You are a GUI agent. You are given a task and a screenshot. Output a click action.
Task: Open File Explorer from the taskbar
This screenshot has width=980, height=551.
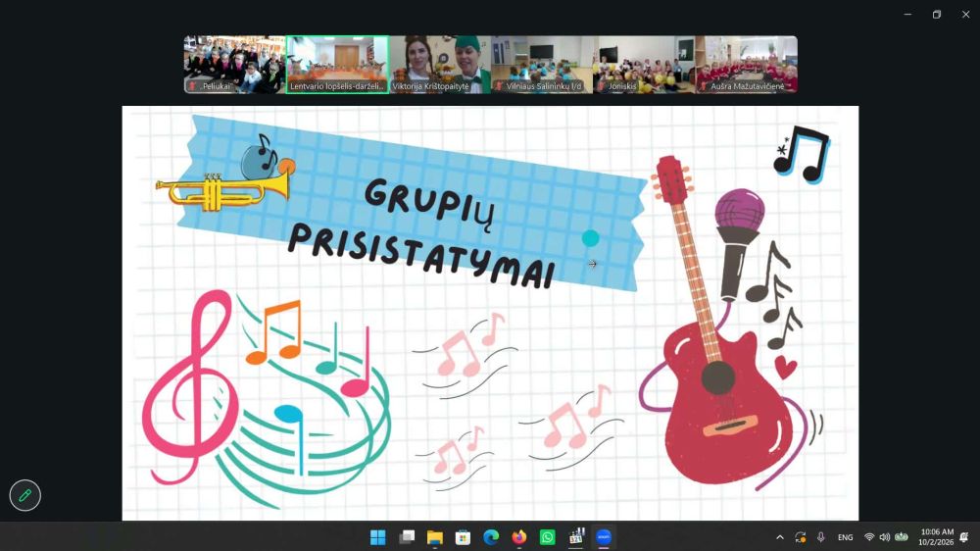[x=435, y=537]
